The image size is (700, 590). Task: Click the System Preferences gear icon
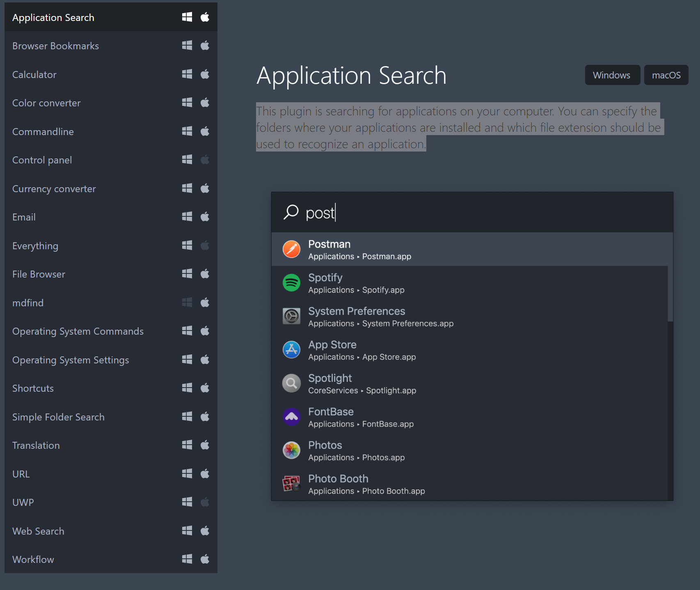(x=291, y=316)
